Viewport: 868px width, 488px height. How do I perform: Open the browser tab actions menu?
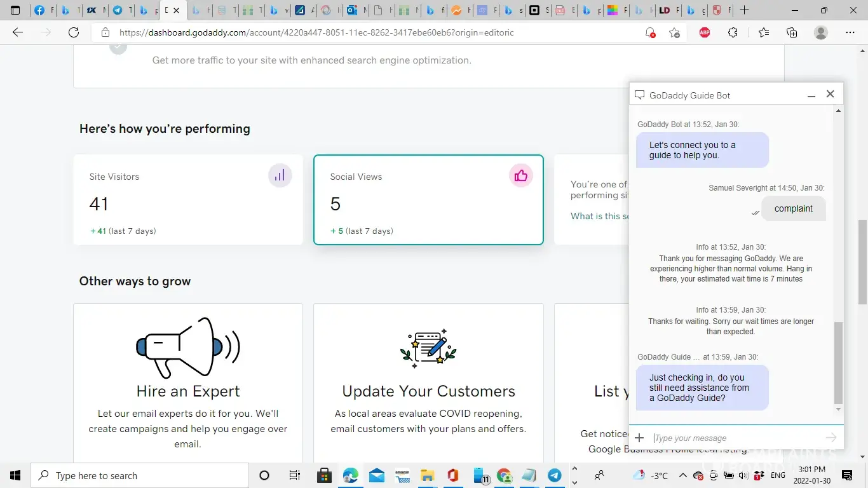15,10
